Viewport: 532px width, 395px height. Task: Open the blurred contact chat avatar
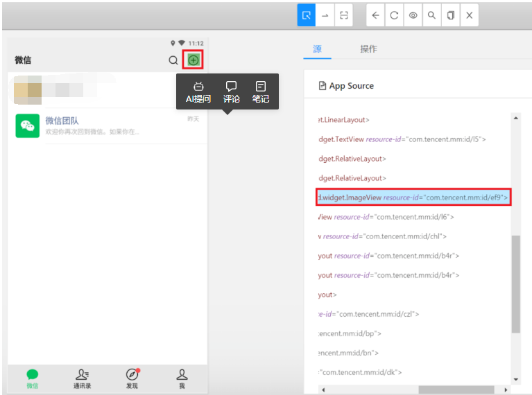(28, 90)
